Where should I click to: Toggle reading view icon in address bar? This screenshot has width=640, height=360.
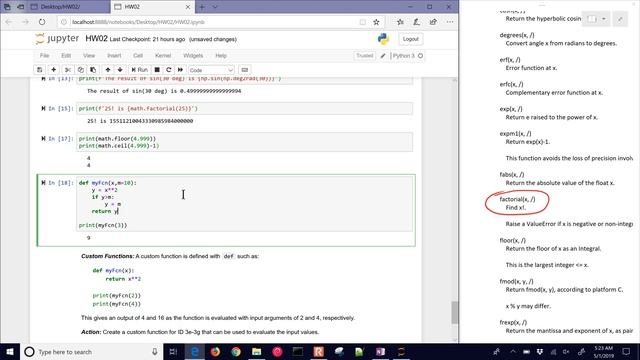click(362, 22)
